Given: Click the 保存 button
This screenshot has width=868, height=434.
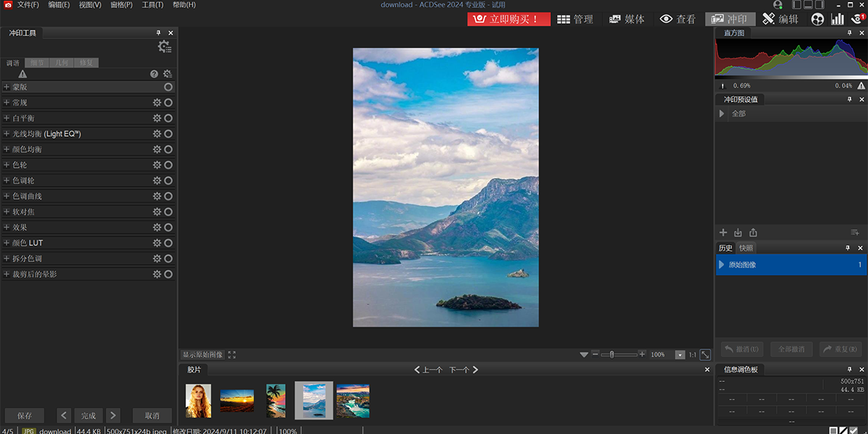Looking at the screenshot, I should pyautogui.click(x=25, y=416).
